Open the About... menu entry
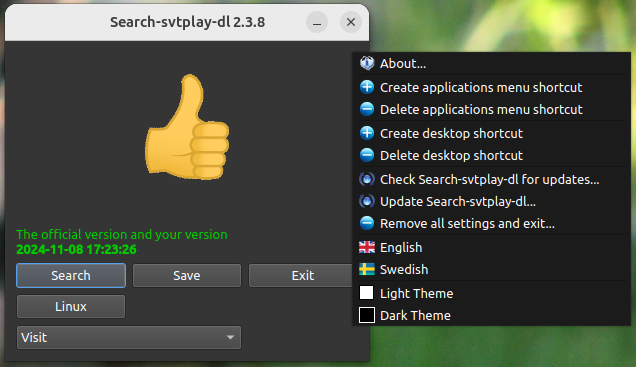 [x=492, y=63]
